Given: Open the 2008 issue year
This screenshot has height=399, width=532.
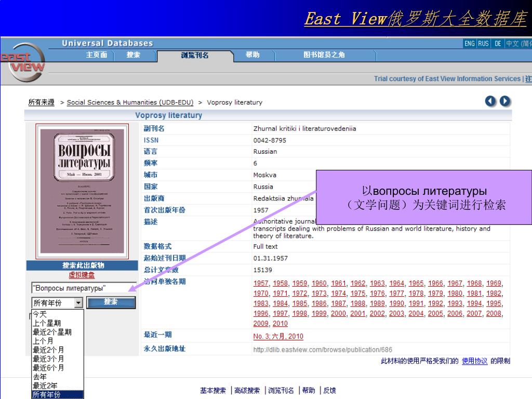Looking at the screenshot, I should (x=494, y=313).
